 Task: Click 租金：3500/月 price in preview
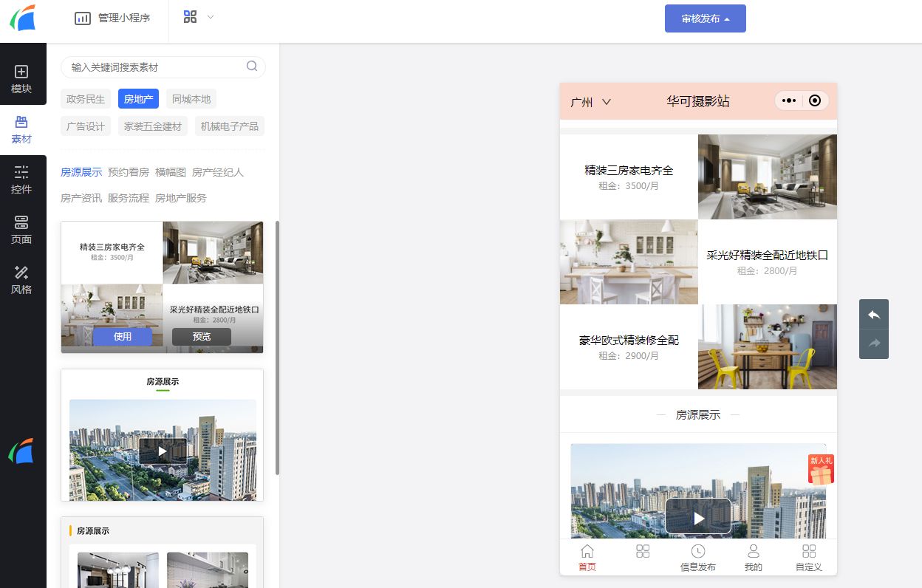pyautogui.click(x=629, y=186)
